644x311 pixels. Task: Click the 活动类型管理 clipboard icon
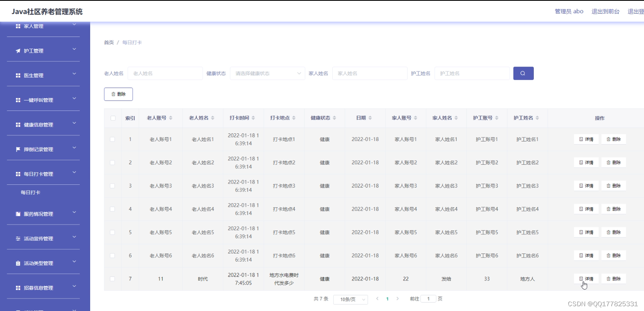pos(18,263)
